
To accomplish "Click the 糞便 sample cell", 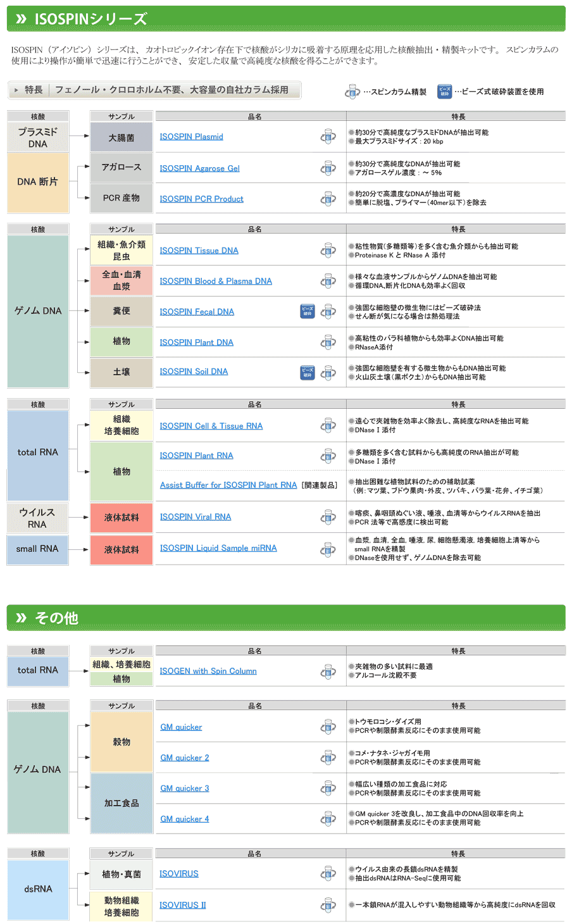I will point(121,311).
